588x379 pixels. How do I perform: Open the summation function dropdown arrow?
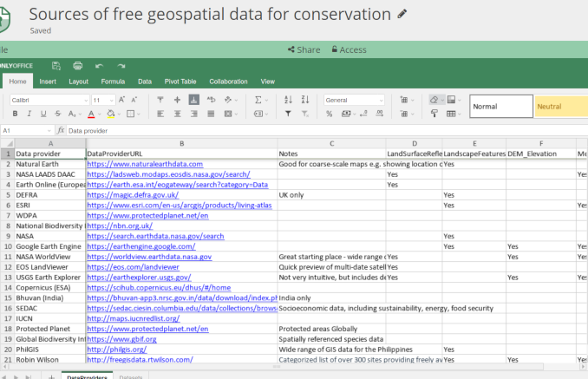pyautogui.click(x=266, y=100)
